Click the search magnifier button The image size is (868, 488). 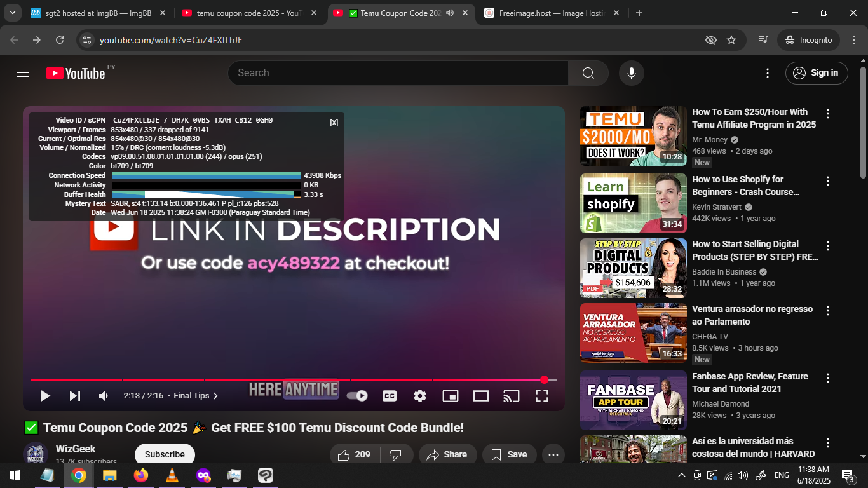pyautogui.click(x=588, y=73)
